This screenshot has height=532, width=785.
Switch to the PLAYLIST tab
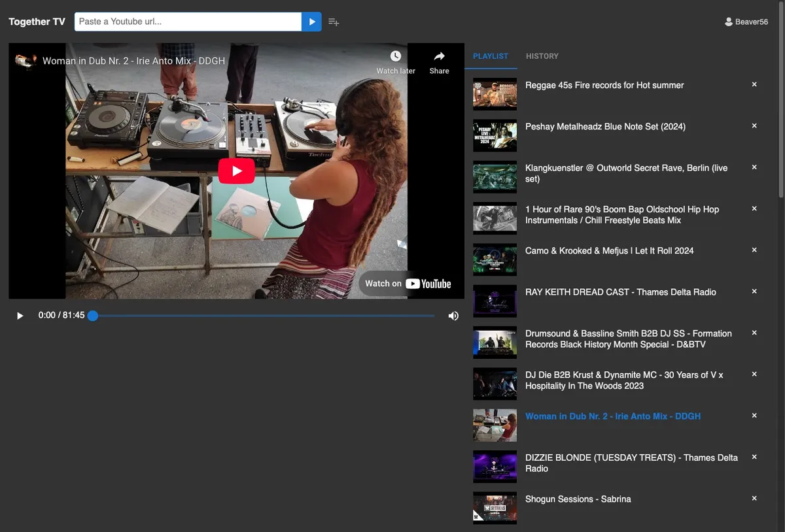click(491, 56)
